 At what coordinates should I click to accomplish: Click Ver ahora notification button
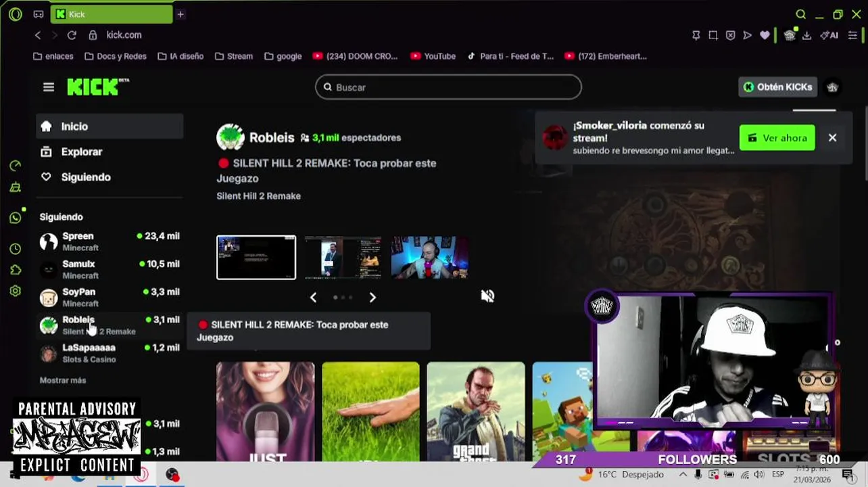coord(777,138)
